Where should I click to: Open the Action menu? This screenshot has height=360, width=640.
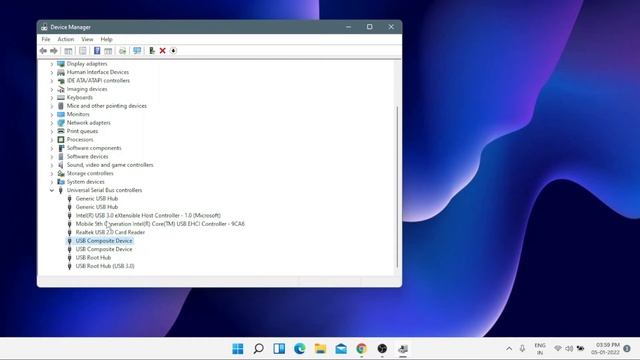[66, 39]
